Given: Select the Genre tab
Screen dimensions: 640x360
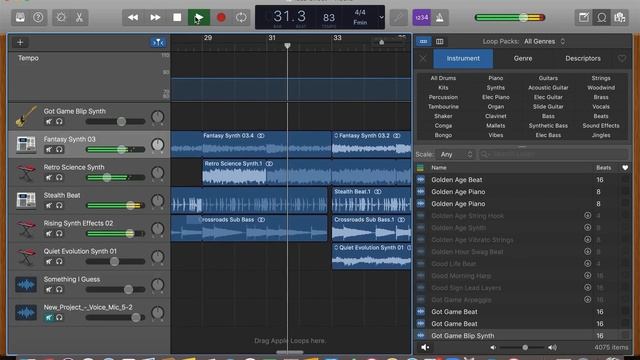Looking at the screenshot, I should pos(523,58).
